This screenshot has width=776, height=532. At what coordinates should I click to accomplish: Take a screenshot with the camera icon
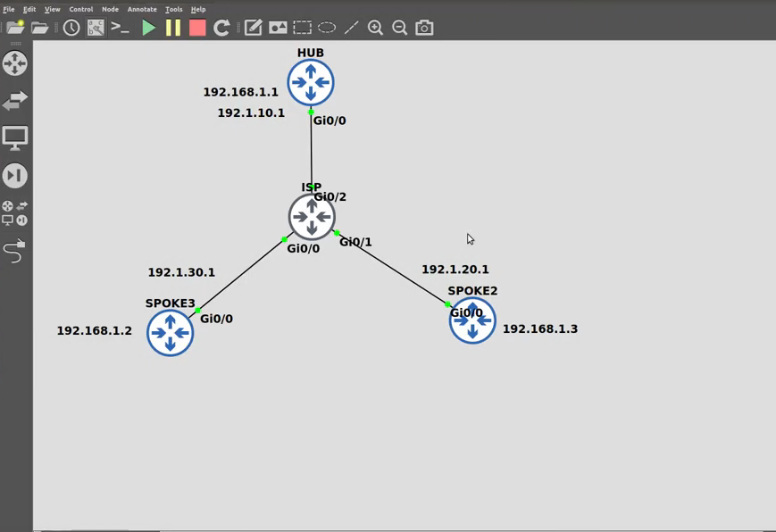click(x=424, y=28)
